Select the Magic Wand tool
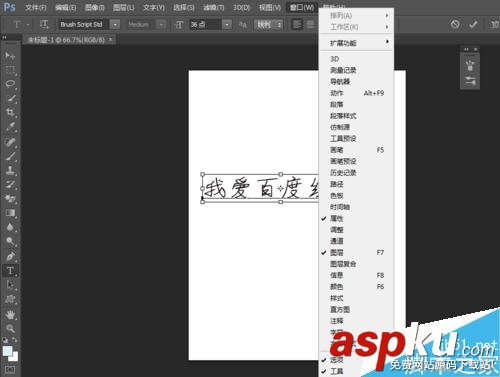The width and height of the screenshot is (500, 377). pos(10,98)
